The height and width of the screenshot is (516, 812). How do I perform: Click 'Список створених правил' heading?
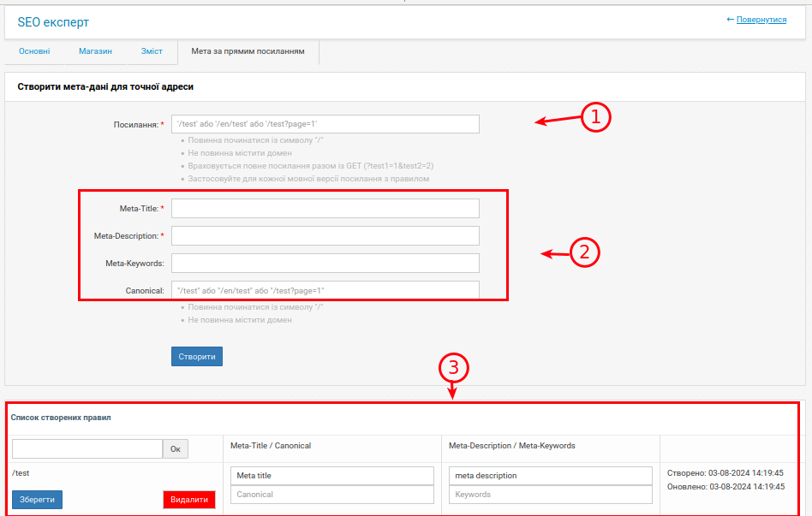coord(61,417)
